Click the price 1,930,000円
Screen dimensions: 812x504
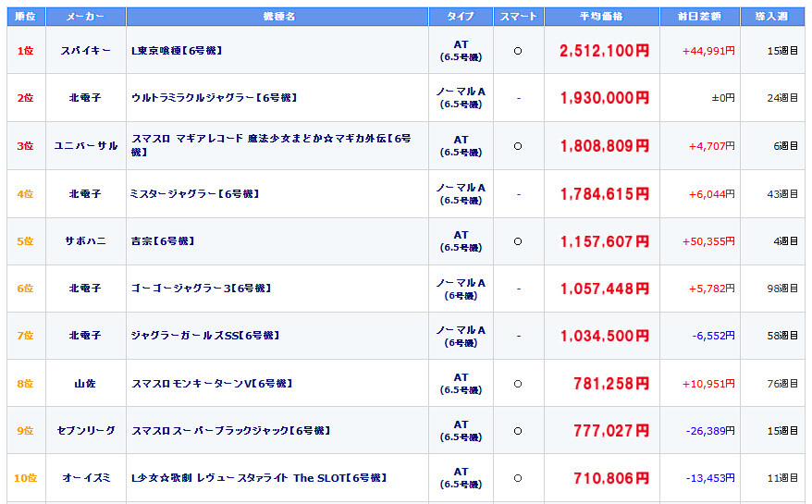click(x=604, y=98)
